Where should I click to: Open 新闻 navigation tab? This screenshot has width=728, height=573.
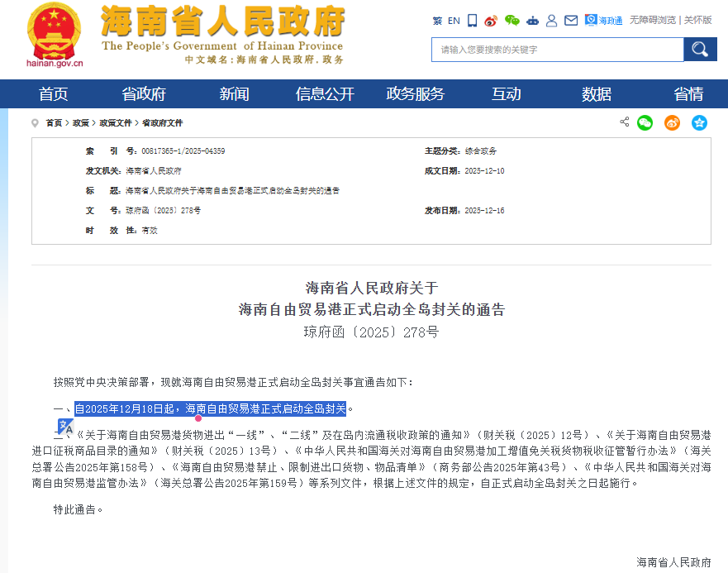point(235,94)
